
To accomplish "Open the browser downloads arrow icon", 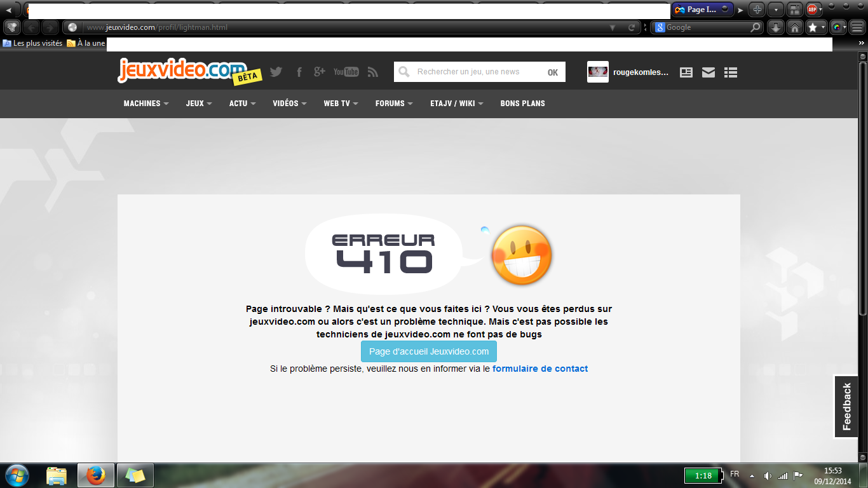I will [x=776, y=27].
